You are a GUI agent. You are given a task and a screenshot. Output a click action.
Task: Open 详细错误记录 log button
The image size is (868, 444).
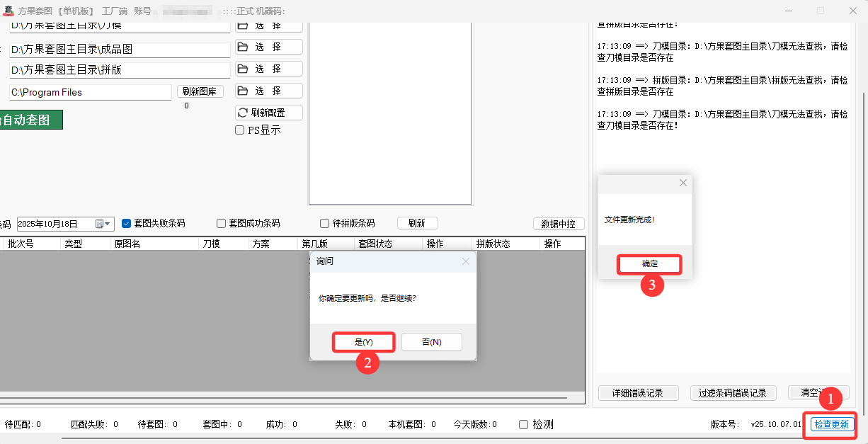(639, 393)
